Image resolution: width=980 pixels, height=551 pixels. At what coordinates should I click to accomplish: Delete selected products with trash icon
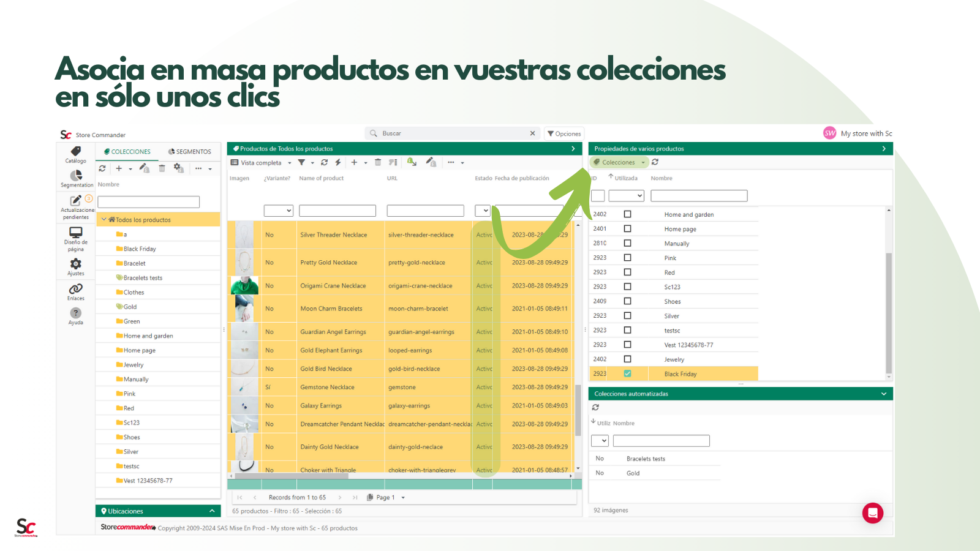click(x=378, y=162)
